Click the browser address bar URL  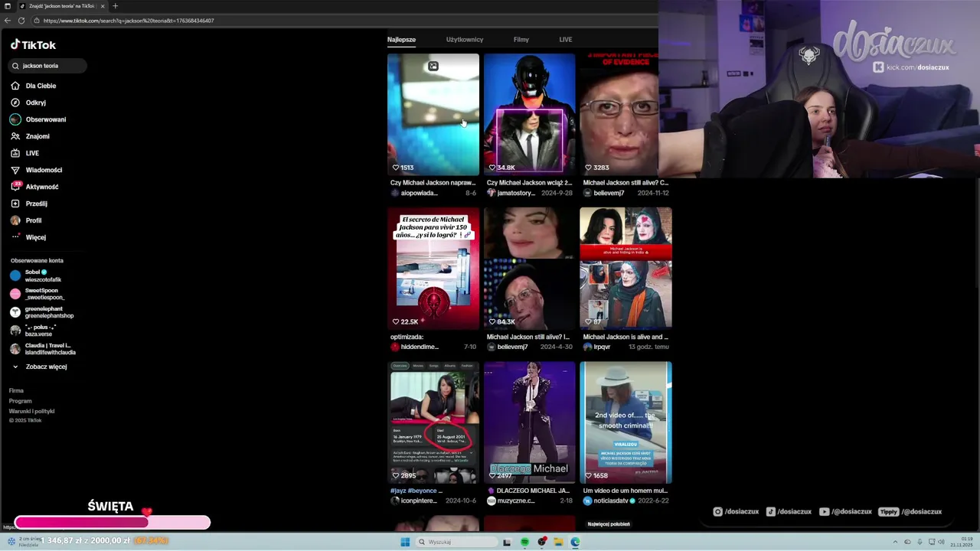pos(129,21)
